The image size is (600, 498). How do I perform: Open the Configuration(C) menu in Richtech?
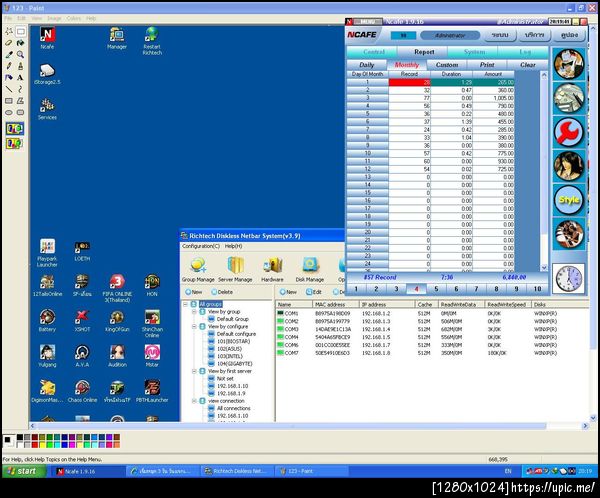click(x=201, y=246)
